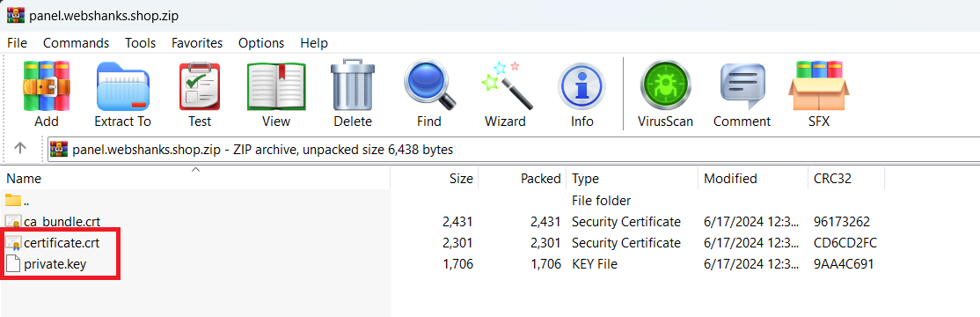Show archive Info
The width and height of the screenshot is (980, 317).
tap(581, 85)
